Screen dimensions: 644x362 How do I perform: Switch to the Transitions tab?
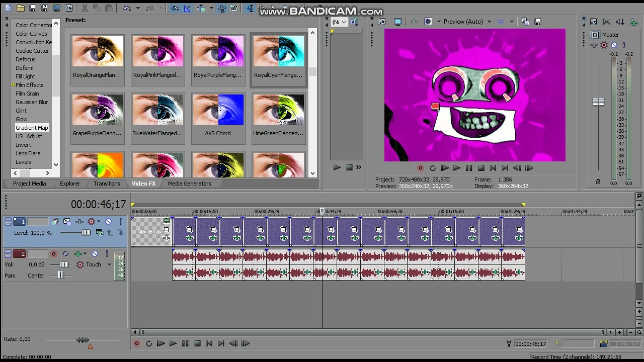point(107,184)
